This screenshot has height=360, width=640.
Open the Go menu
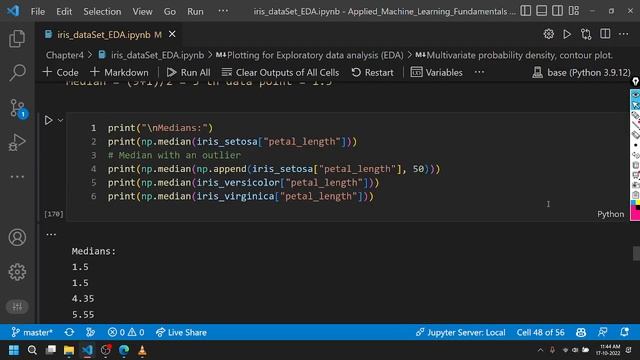coord(170,11)
